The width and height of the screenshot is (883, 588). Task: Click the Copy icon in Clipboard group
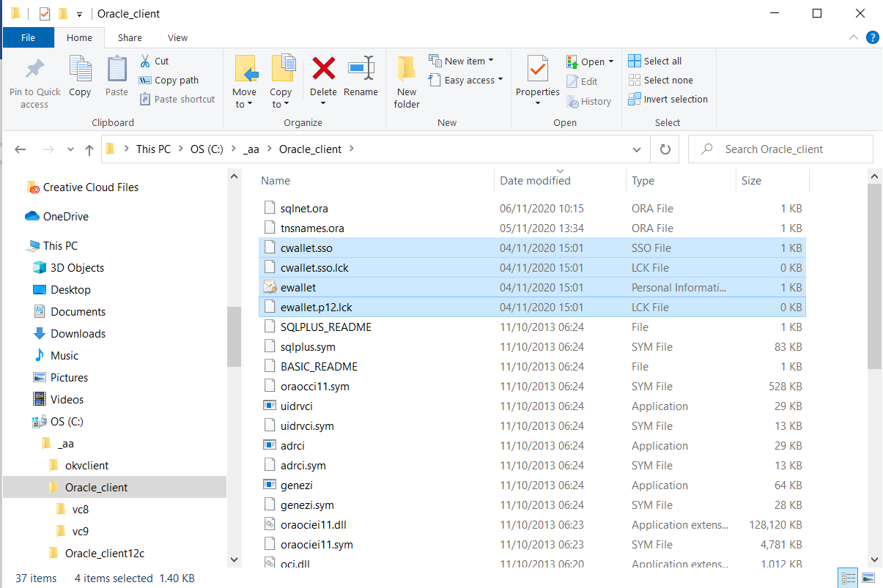80,70
